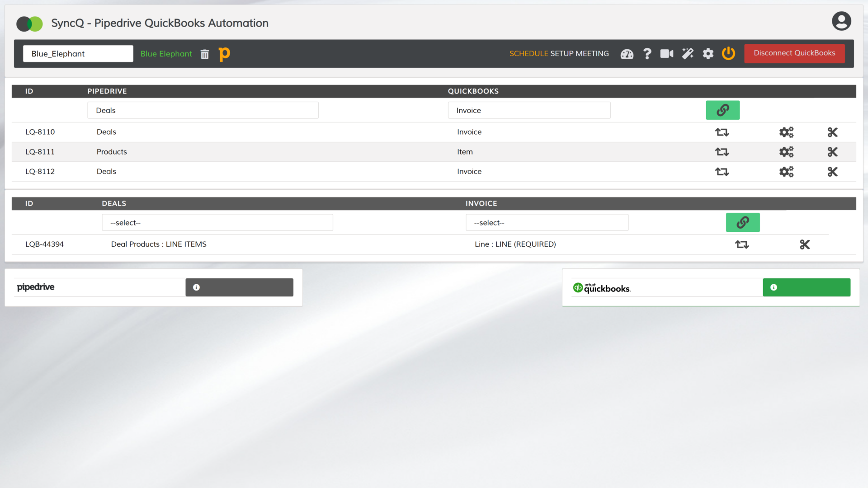Click Pipedrive info status bar
The height and width of the screenshot is (488, 868).
click(239, 287)
